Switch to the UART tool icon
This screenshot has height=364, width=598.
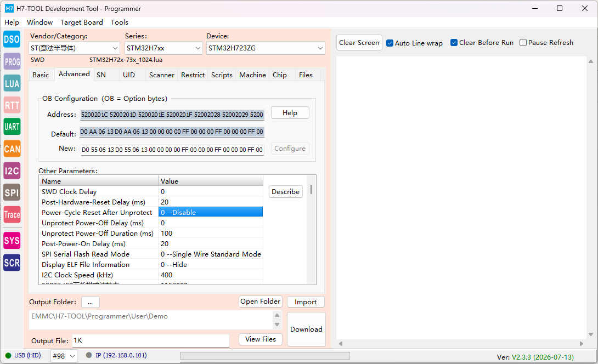point(12,127)
